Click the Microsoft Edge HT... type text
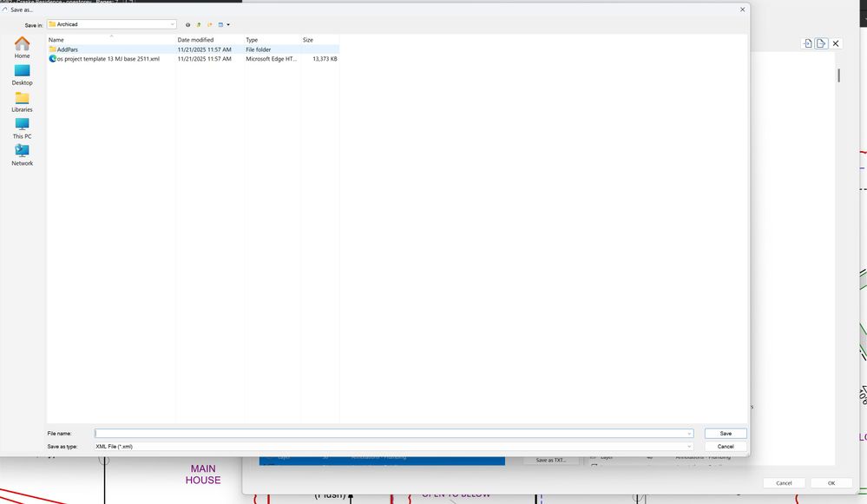867x504 pixels. pos(271,59)
